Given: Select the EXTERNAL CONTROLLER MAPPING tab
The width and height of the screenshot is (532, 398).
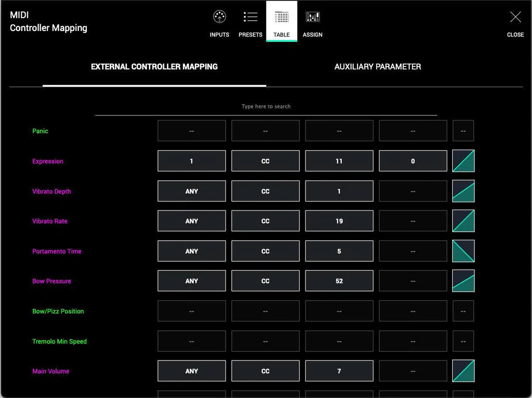Looking at the screenshot, I should pyautogui.click(x=154, y=66).
